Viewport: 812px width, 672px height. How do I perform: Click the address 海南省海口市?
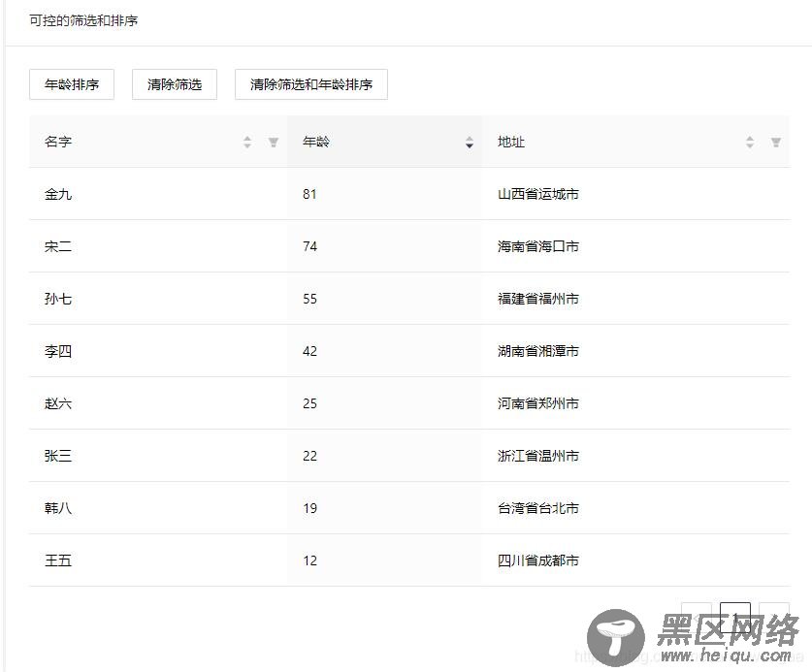click(x=538, y=246)
